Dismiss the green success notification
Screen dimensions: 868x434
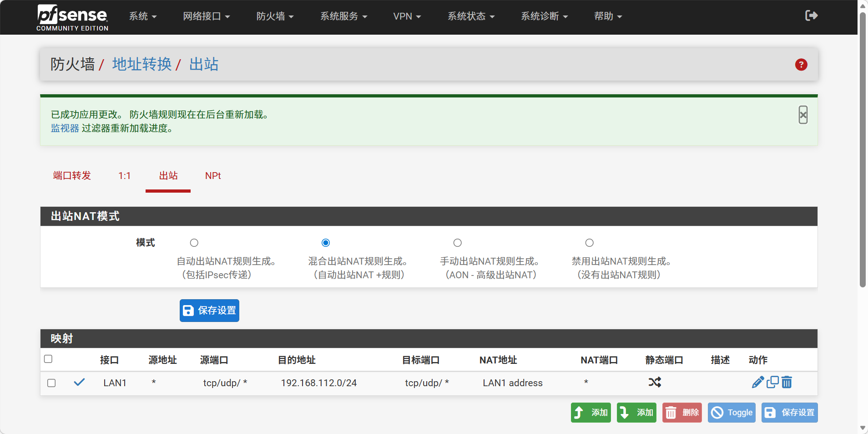[803, 115]
